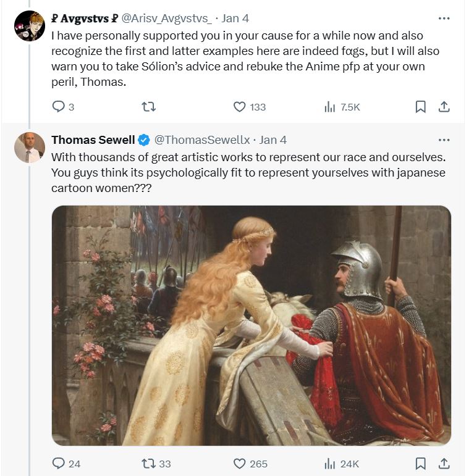Like Thomas Sewell tweet with 265 likes

[x=239, y=464]
